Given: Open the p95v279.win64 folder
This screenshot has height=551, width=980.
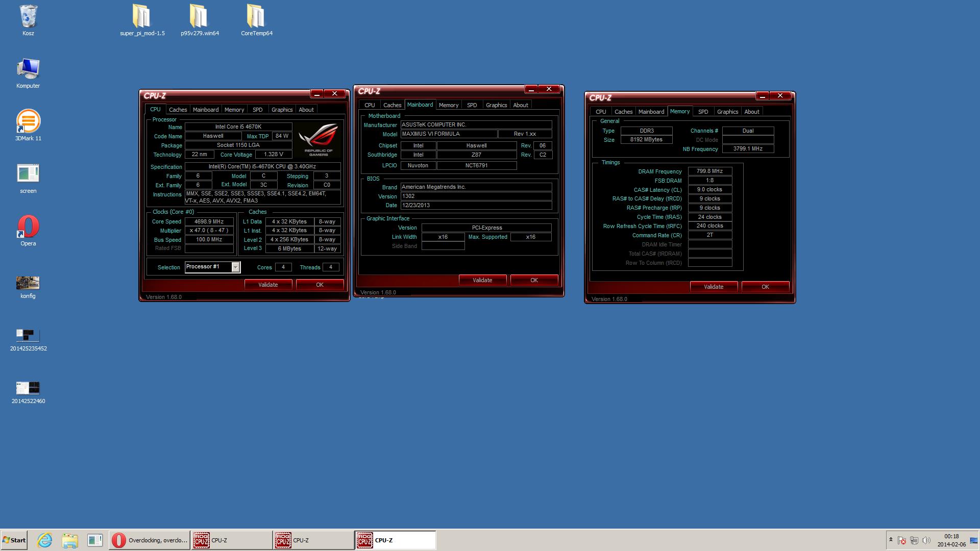Looking at the screenshot, I should pyautogui.click(x=200, y=20).
